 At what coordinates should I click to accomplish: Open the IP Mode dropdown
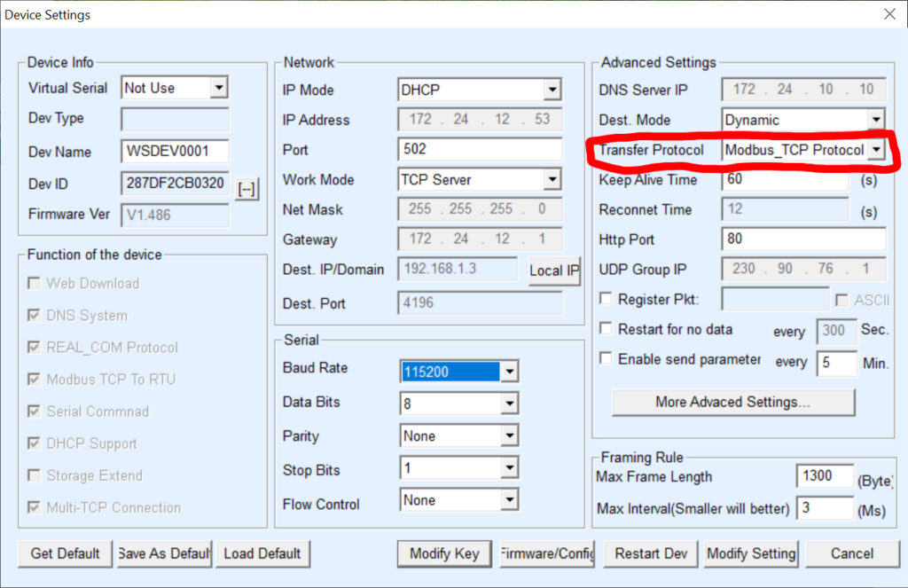pyautogui.click(x=555, y=90)
